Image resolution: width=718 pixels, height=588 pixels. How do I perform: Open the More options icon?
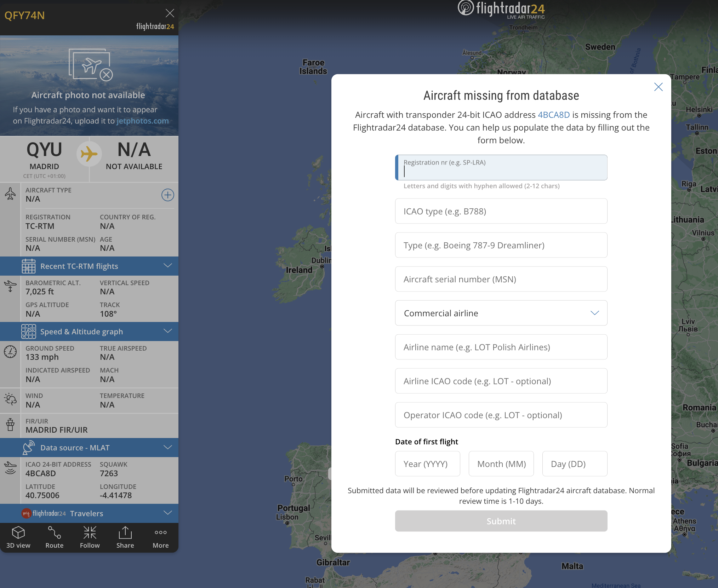(160, 537)
